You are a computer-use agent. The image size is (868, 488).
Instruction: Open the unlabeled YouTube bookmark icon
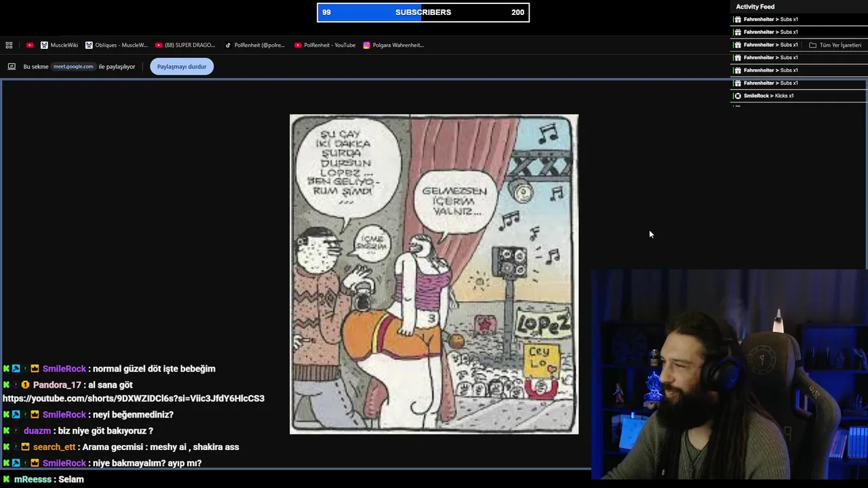pyautogui.click(x=30, y=45)
